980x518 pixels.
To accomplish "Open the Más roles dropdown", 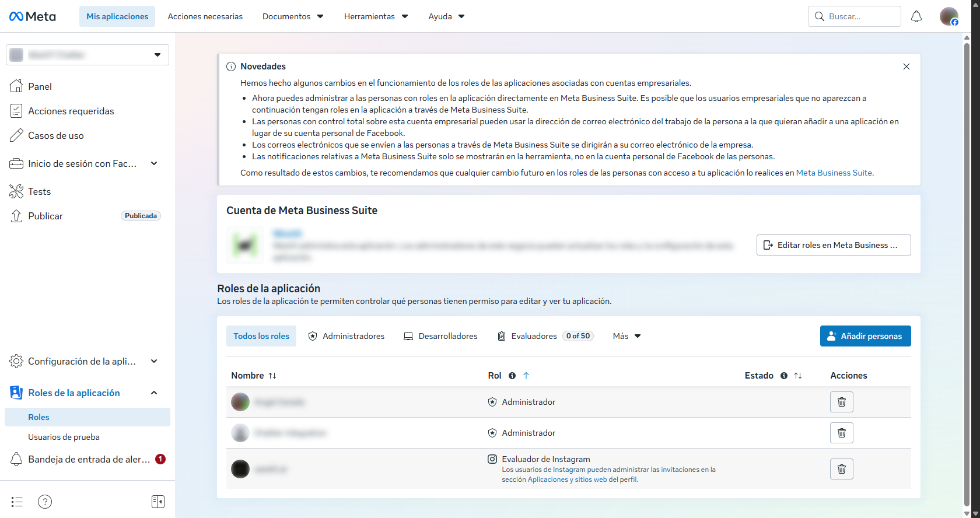I will click(x=627, y=336).
